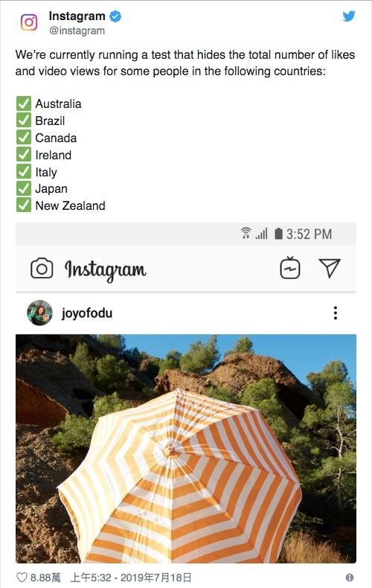Open the joyofodu username
This screenshot has width=372, height=588.
pyautogui.click(x=87, y=313)
